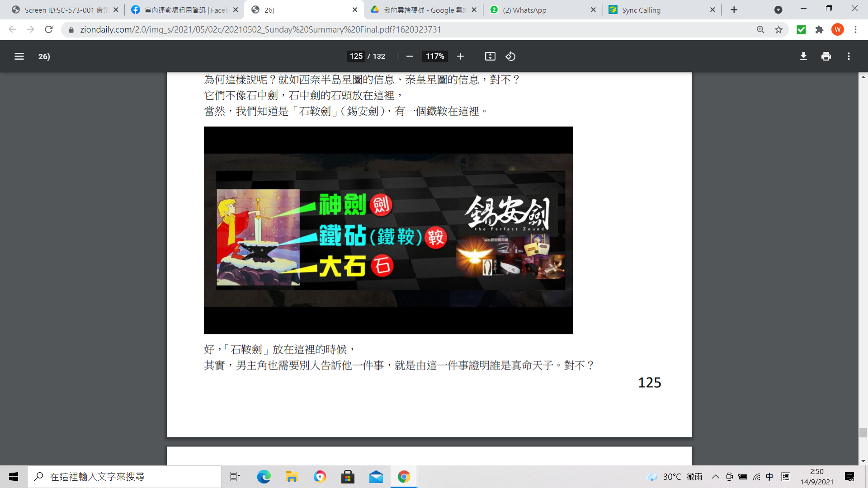Go forward in browser history
Screen dimensions: 868x488
point(30,29)
